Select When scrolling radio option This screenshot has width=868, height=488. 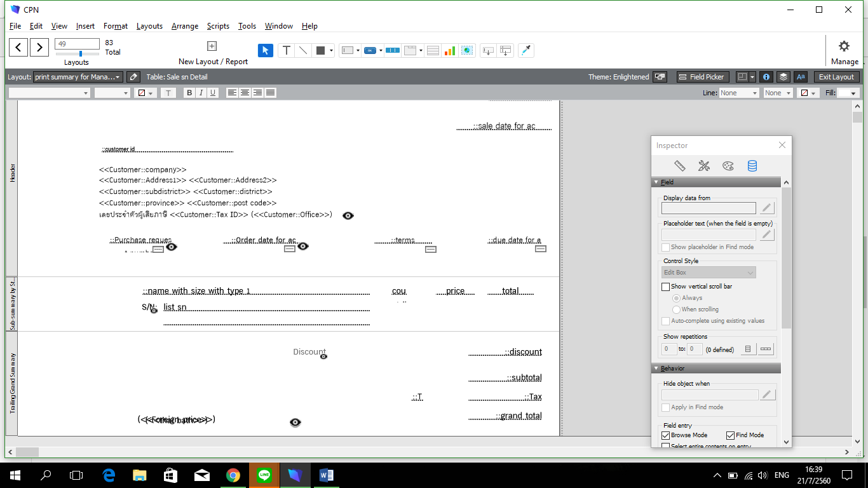pyautogui.click(x=676, y=309)
